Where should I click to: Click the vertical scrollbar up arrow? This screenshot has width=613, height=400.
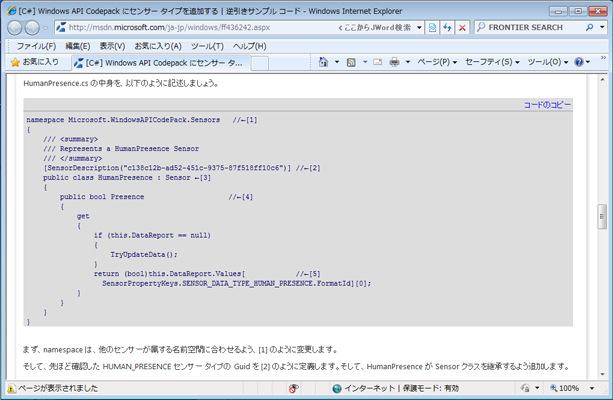[x=602, y=79]
